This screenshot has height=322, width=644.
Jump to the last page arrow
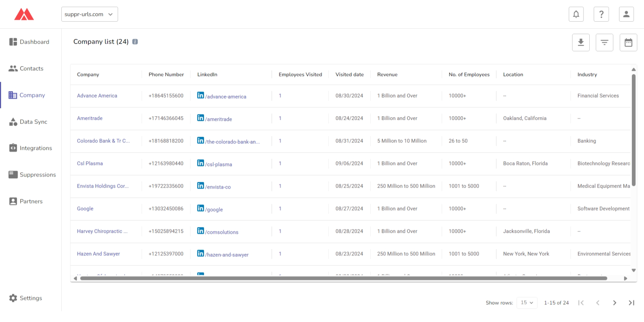point(632,303)
